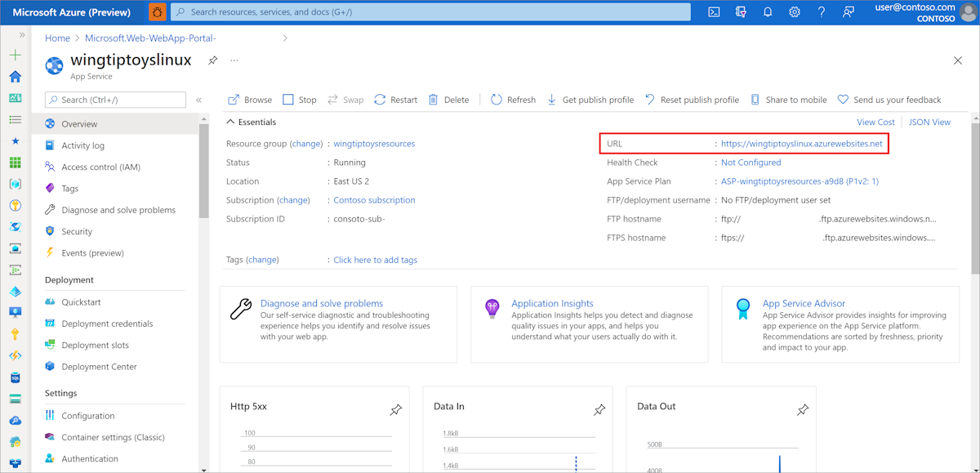The height and width of the screenshot is (473, 980).
Task: Open Activity log from the menu
Action: pos(81,144)
